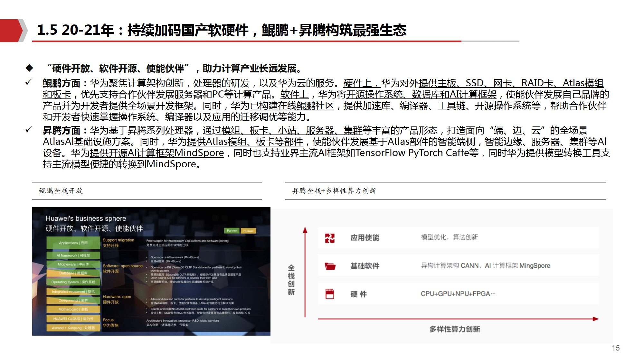Click the 基础软件 row label
The width and height of the screenshot is (644, 362).
pyautogui.click(x=365, y=266)
